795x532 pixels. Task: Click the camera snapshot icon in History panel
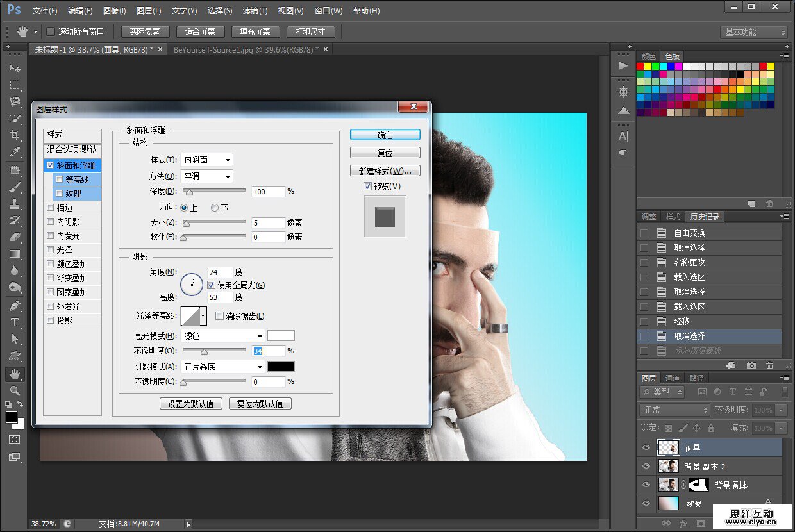[751, 365]
